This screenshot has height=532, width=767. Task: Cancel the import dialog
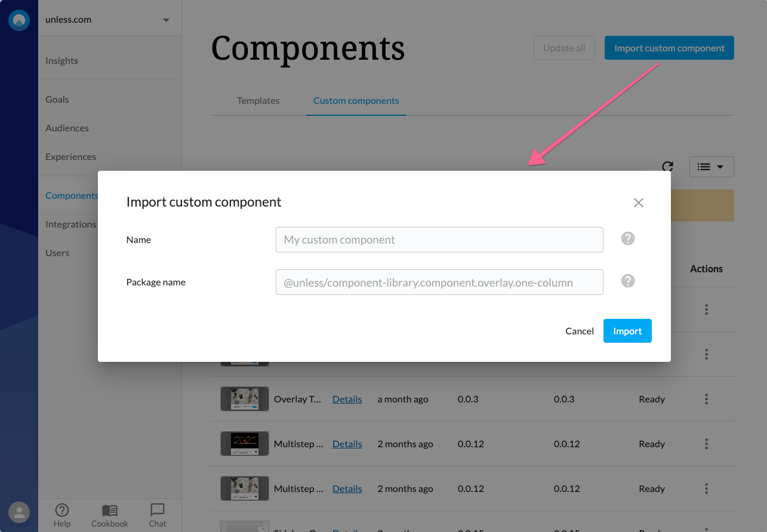pos(580,331)
